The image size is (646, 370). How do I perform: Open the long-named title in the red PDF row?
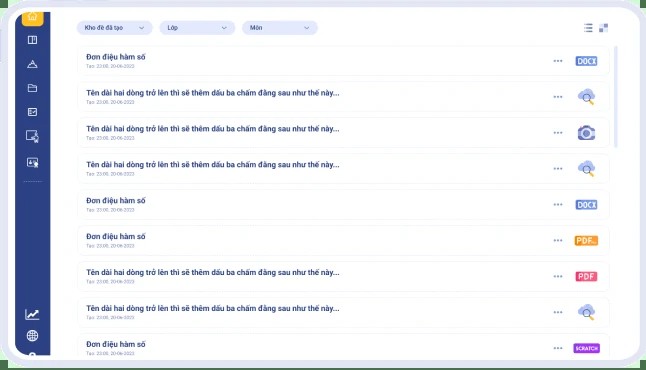[213, 272]
